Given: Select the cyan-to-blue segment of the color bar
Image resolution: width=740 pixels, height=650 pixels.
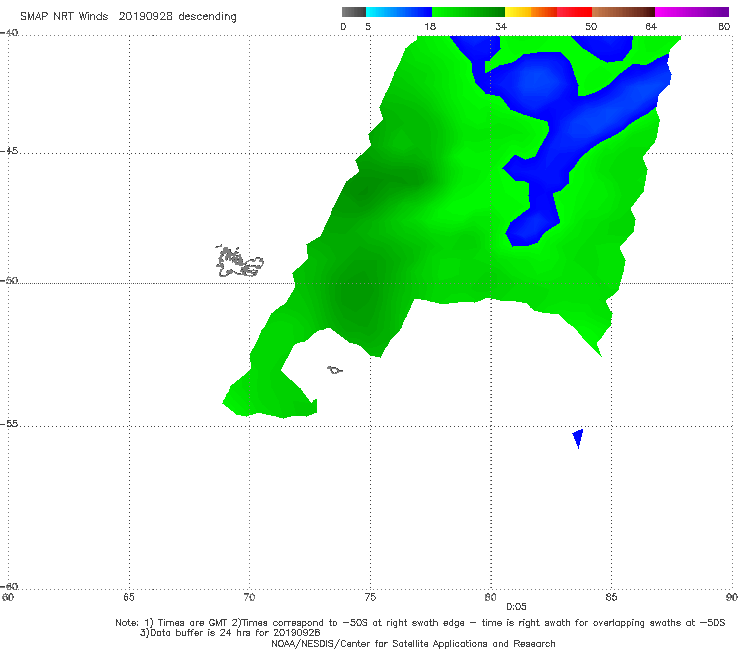Looking at the screenshot, I should (x=399, y=12).
